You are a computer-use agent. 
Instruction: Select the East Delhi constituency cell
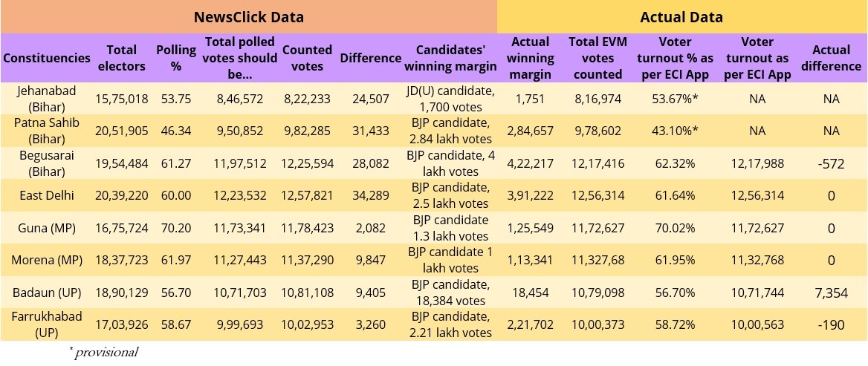pyautogui.click(x=47, y=195)
